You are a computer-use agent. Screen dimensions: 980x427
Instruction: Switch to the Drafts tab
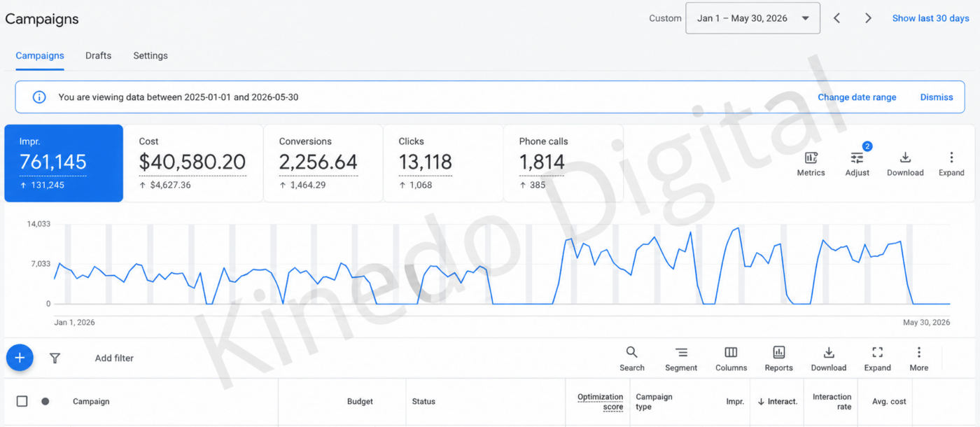click(x=98, y=55)
